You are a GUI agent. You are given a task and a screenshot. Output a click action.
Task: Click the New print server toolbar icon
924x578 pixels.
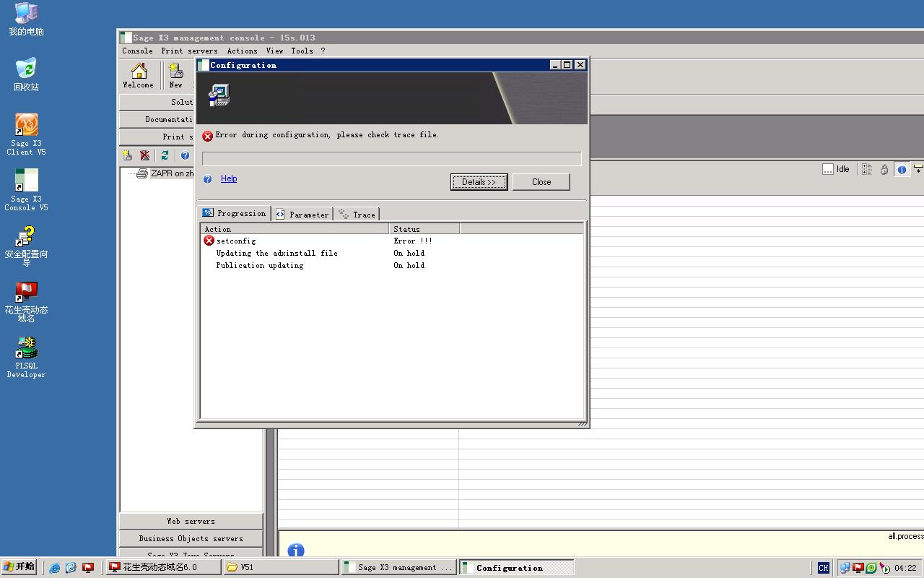coord(175,74)
